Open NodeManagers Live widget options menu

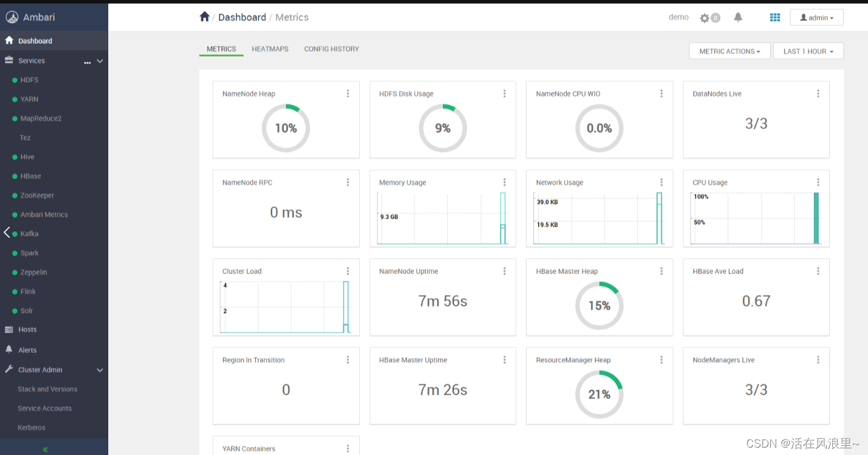tap(818, 360)
